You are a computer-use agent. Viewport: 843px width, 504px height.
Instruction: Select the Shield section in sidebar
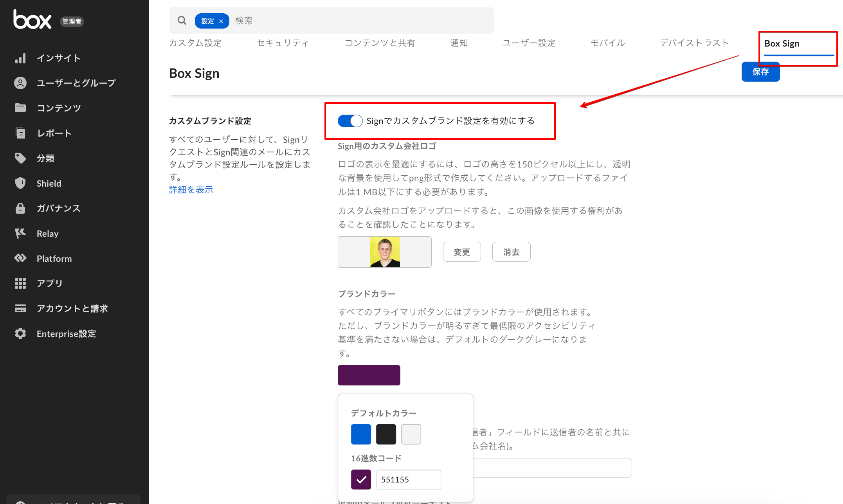tap(49, 183)
